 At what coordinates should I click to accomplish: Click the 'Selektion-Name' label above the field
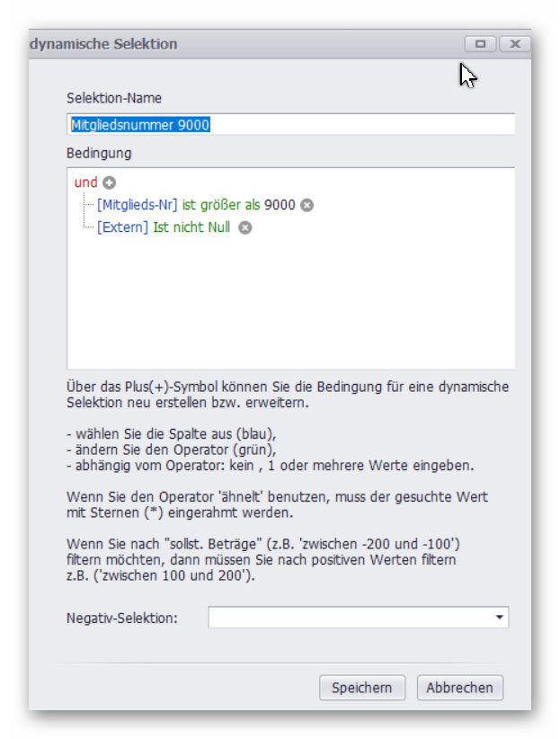tap(114, 98)
